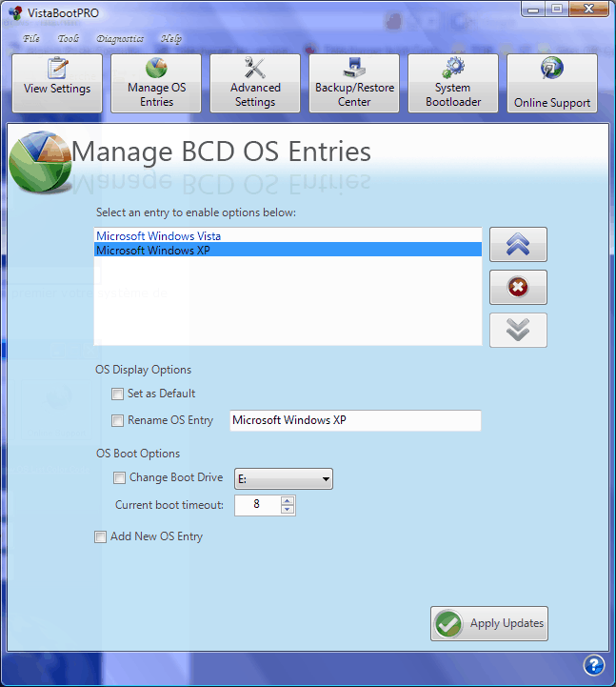Open the File menu
The width and height of the screenshot is (616, 687).
tap(31, 38)
